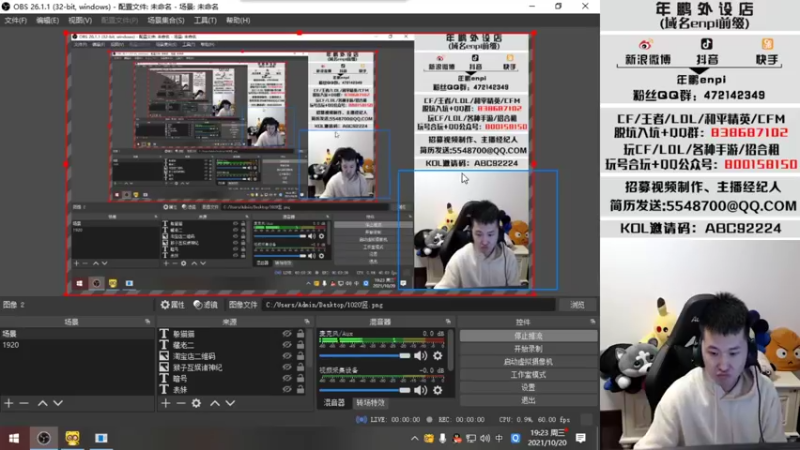Open the 场景集合(S) menu
800x450 pixels.
[x=166, y=20]
